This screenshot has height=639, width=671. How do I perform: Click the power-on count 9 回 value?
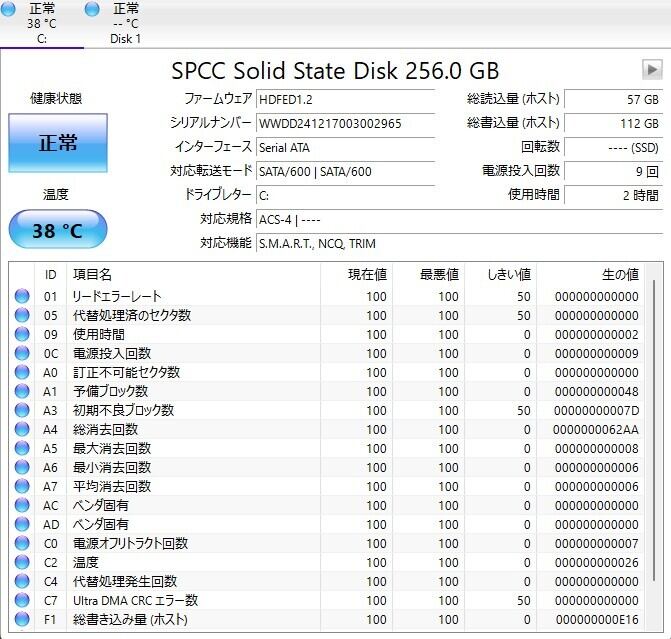click(x=614, y=172)
